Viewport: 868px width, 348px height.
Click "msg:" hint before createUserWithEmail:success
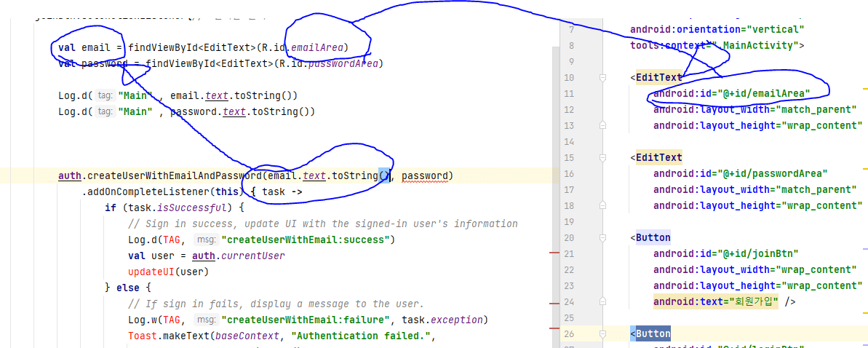click(x=207, y=240)
